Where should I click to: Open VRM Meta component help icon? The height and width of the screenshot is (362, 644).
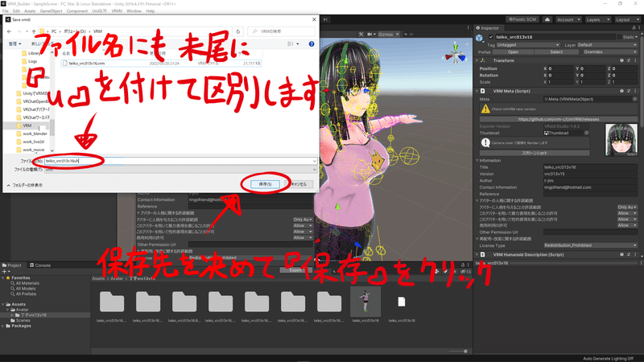pyautogui.click(x=621, y=91)
